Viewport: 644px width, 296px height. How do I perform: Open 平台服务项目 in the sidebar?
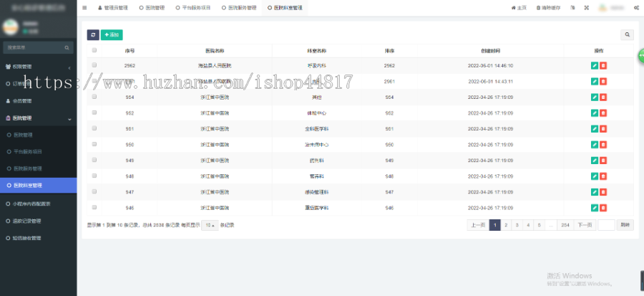pyautogui.click(x=38, y=152)
